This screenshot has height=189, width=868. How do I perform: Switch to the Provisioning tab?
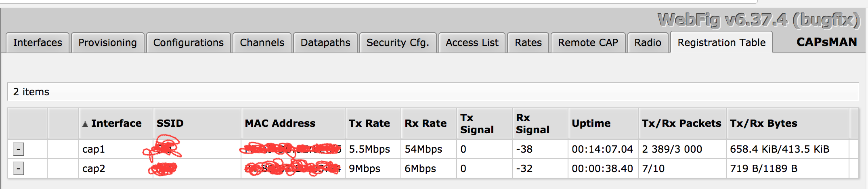pyautogui.click(x=107, y=43)
